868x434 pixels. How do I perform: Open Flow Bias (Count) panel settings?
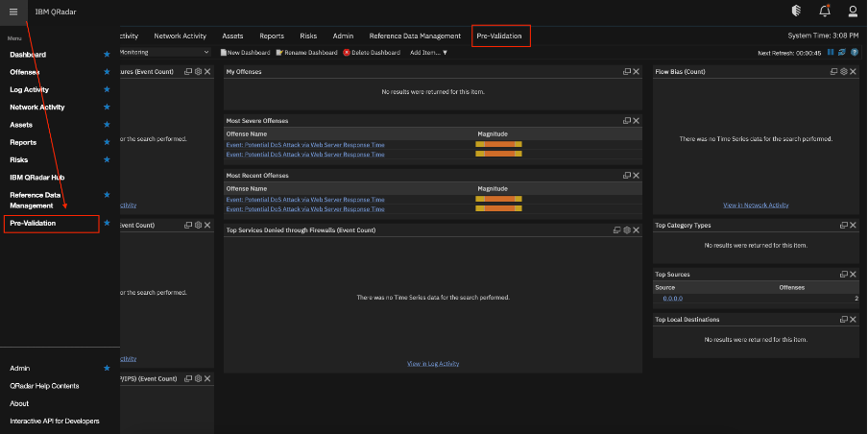[844, 71]
